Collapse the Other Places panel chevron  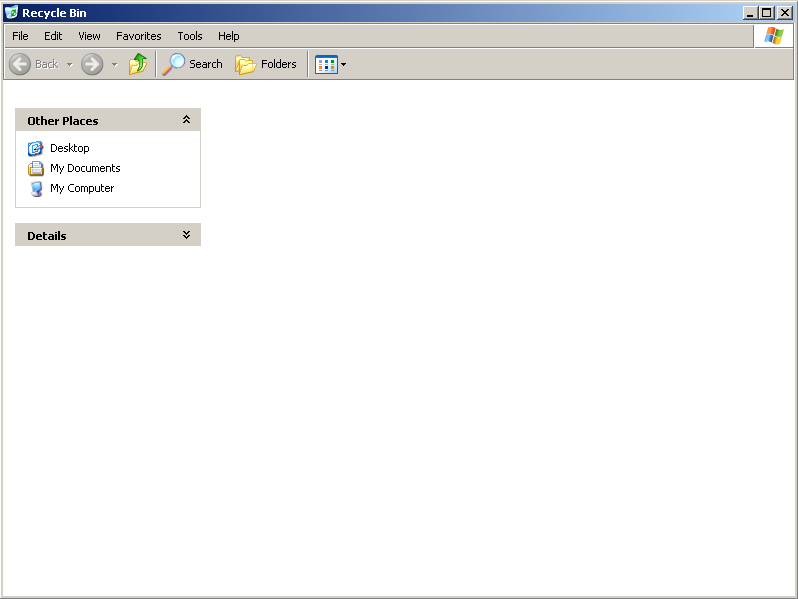click(x=186, y=120)
